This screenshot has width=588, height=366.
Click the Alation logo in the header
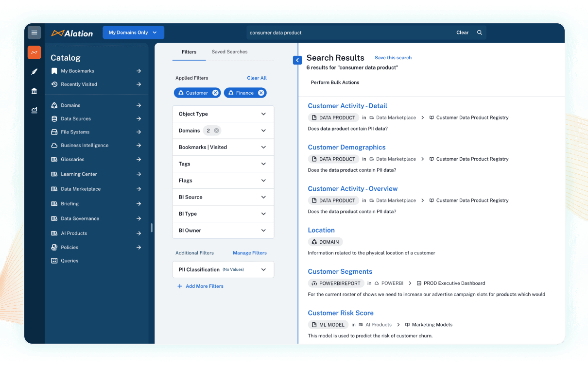point(71,33)
